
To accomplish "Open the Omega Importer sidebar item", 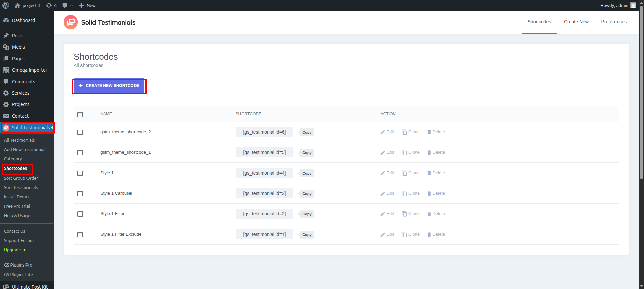I will point(30,70).
